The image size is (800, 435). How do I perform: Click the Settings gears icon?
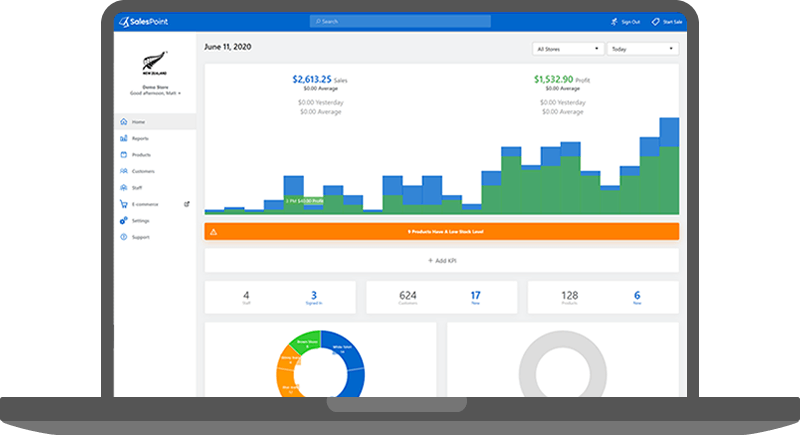click(x=123, y=220)
